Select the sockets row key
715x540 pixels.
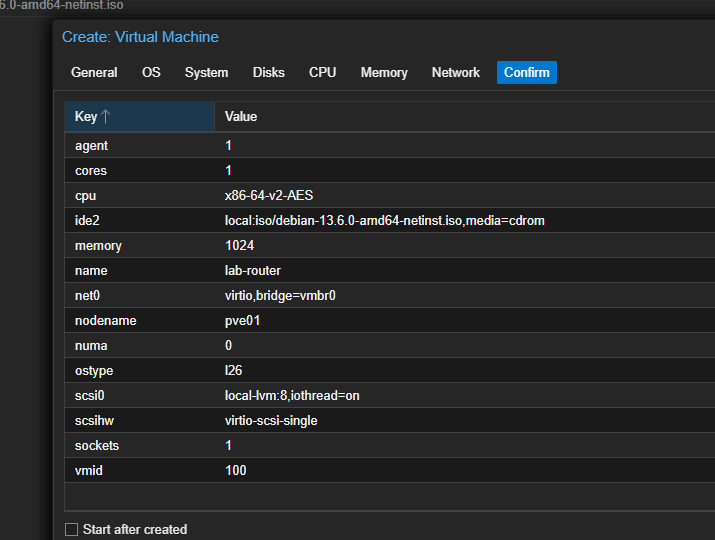pyautogui.click(x=97, y=446)
